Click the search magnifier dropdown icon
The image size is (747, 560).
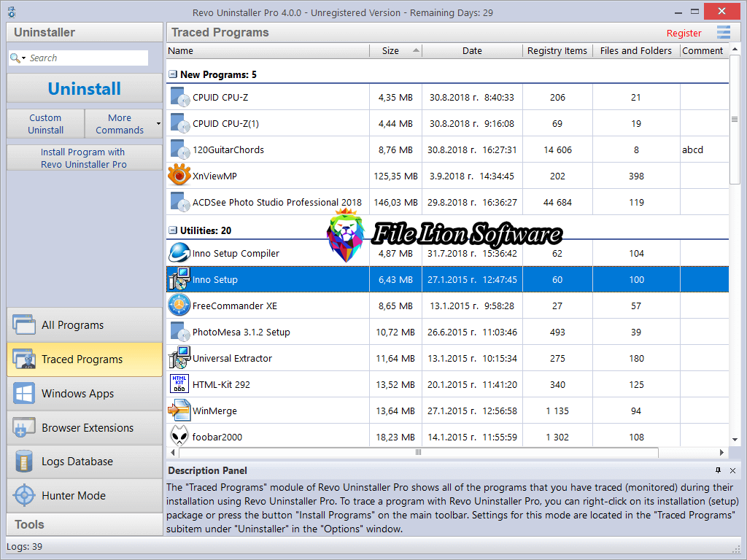pos(18,58)
